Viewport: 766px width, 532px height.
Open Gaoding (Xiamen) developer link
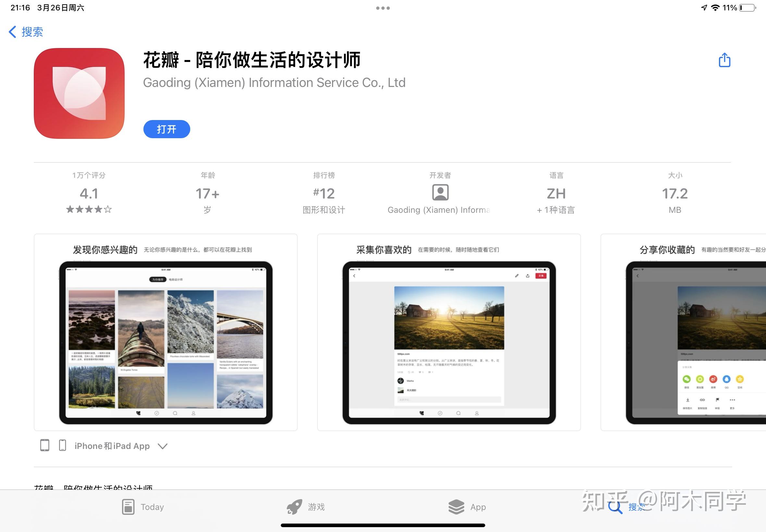click(274, 83)
